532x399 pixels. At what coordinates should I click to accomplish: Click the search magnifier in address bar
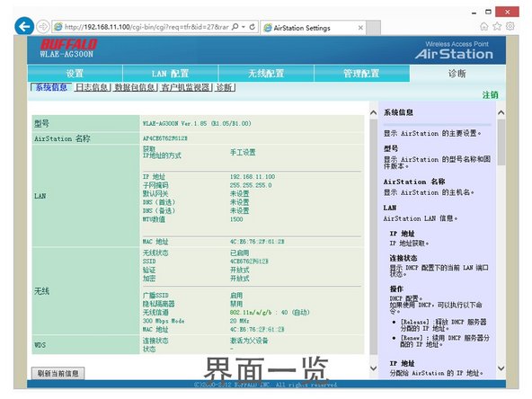(x=235, y=26)
